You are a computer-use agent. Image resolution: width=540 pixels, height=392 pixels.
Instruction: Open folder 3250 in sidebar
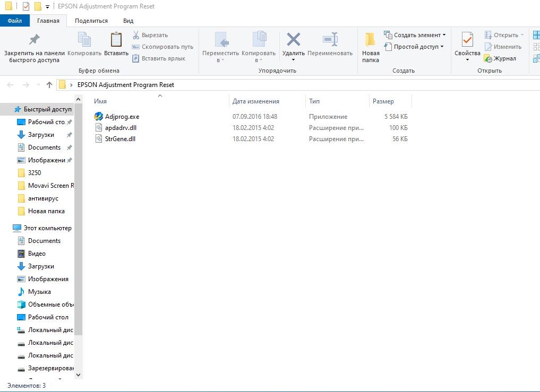click(x=35, y=173)
